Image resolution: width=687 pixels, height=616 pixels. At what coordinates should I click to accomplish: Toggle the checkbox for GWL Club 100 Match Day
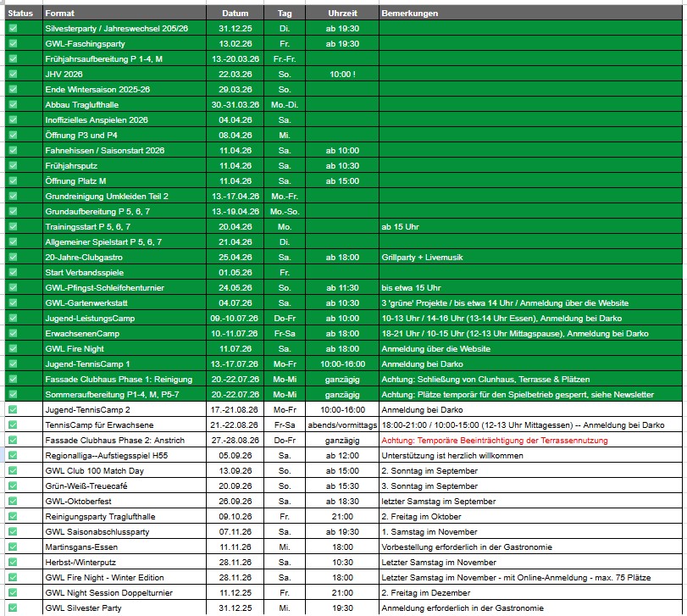(14, 470)
